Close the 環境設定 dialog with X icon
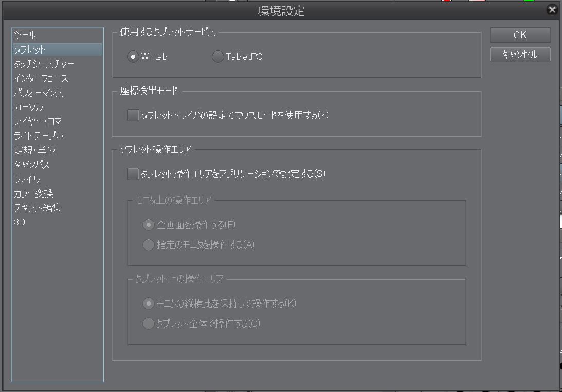Viewport: 562px width, 392px height. [552, 10]
